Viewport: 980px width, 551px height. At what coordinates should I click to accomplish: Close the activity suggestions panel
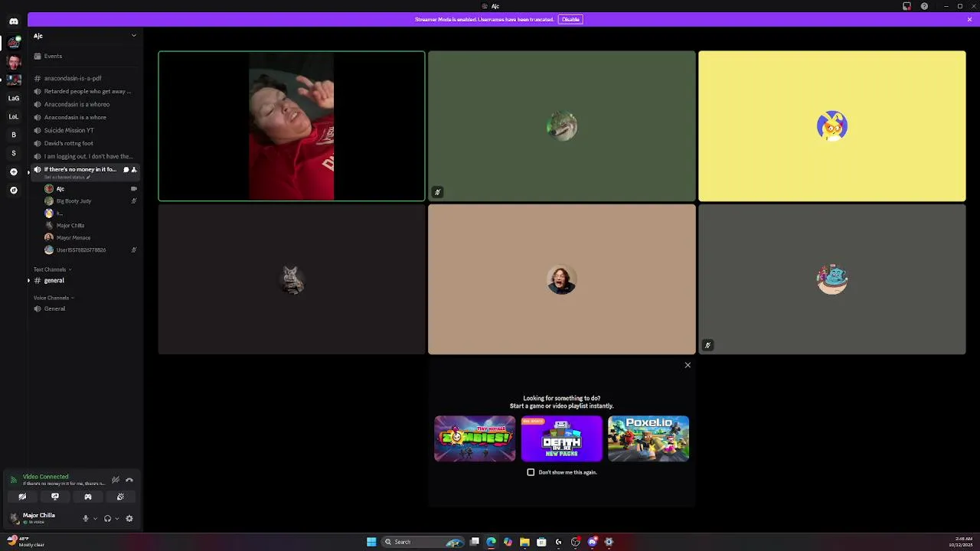click(688, 365)
